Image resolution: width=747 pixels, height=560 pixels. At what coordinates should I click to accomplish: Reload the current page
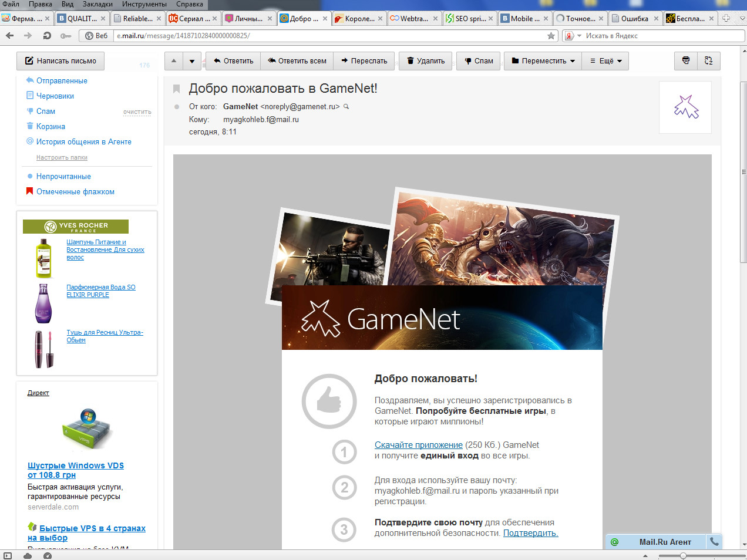tap(47, 36)
